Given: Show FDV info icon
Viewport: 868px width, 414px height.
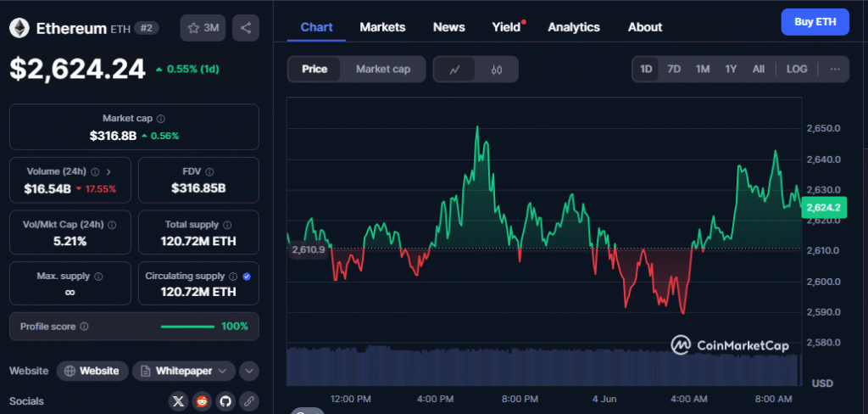Looking at the screenshot, I should click(x=210, y=172).
